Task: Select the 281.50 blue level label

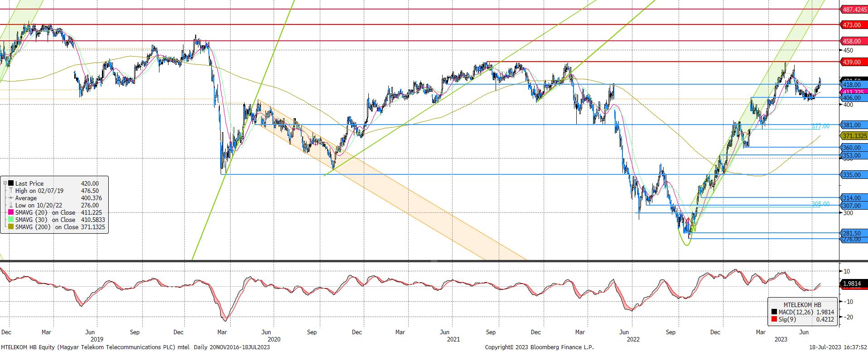Action: click(854, 233)
